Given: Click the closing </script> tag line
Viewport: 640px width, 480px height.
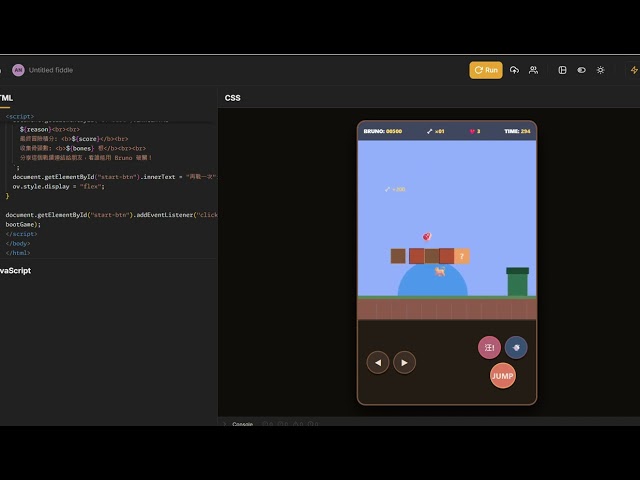Looking at the screenshot, I should pyautogui.click(x=21, y=234).
